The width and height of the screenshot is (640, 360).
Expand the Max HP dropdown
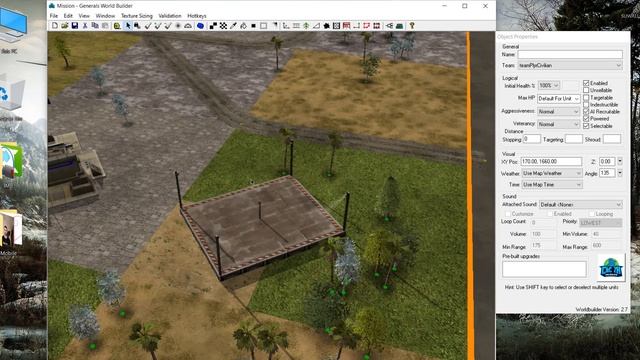558,99
